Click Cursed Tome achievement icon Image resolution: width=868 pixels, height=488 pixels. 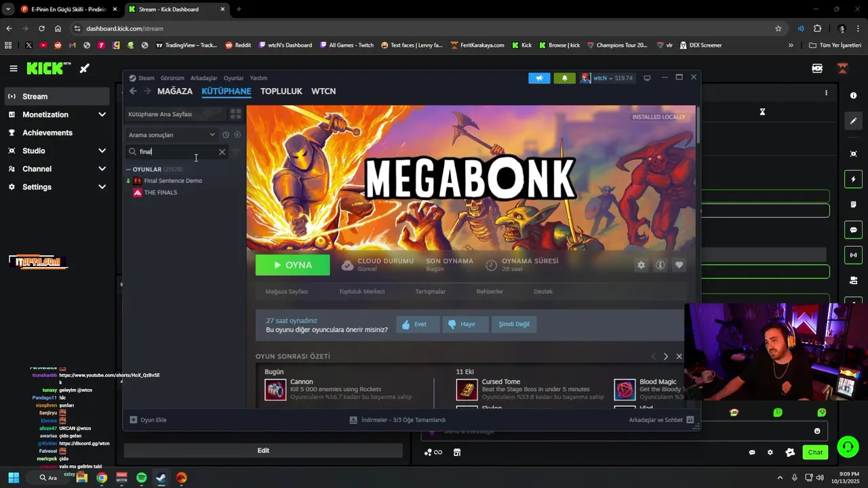coord(467,390)
